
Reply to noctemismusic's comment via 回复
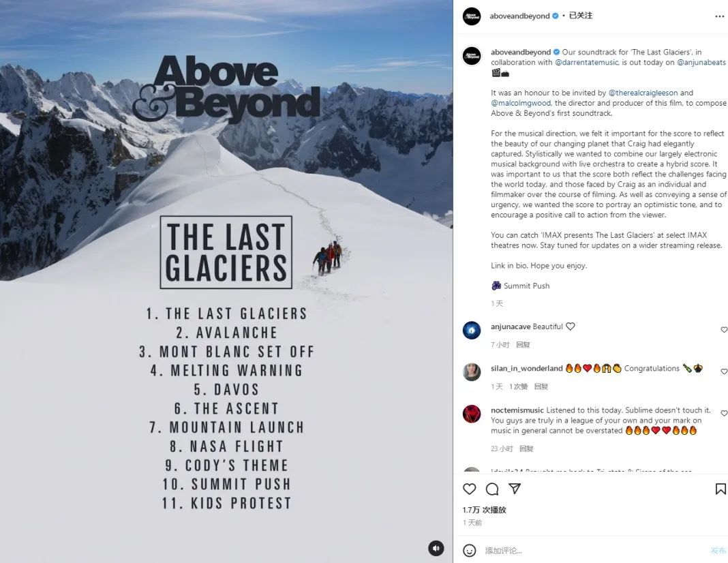[526, 448]
